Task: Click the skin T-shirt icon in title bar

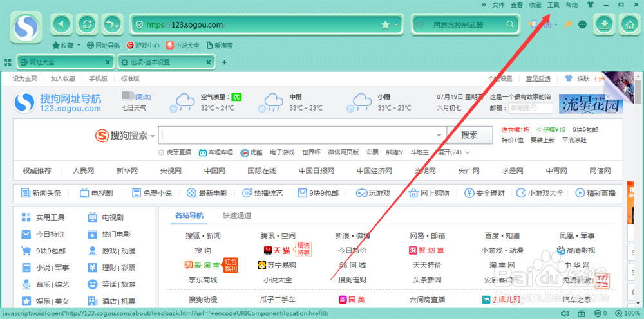Action: pyautogui.click(x=590, y=5)
